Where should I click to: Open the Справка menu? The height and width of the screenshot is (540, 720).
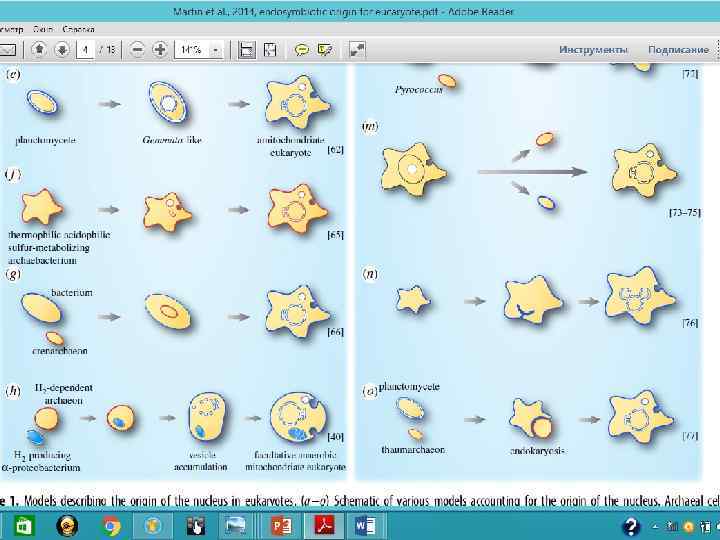pyautogui.click(x=79, y=29)
